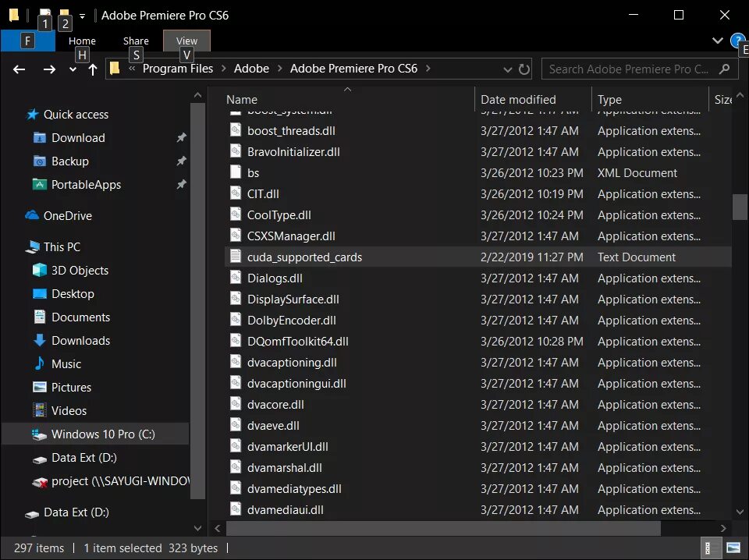
Task: Click the horizontal scrollbar thumb
Action: (443, 528)
